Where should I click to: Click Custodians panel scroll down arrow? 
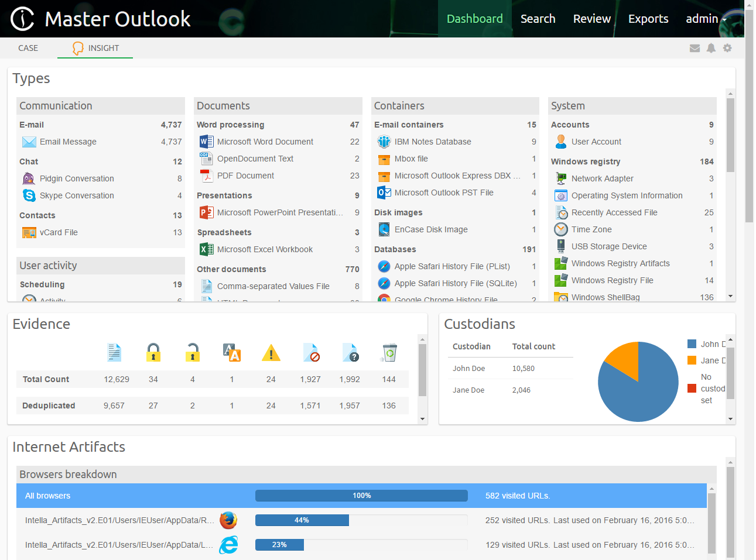pos(730,418)
